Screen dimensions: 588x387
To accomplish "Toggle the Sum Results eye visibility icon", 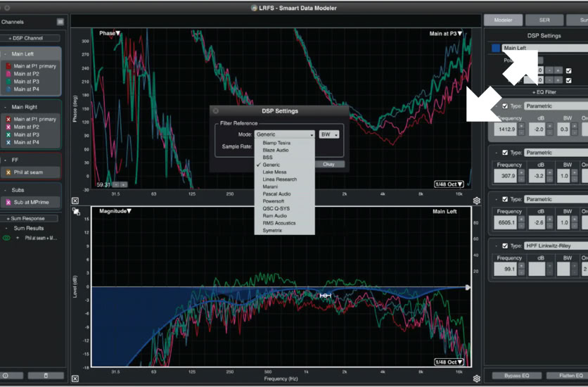I will pos(7,238).
